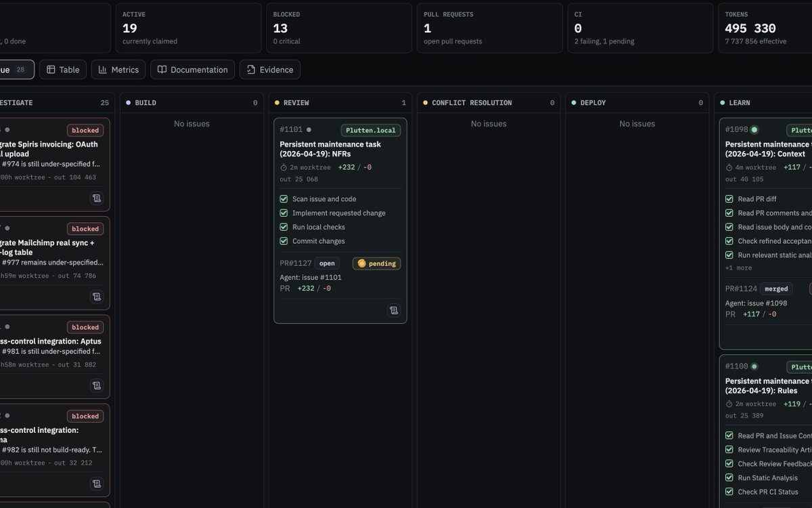Open log icon on the #982 card
Screen dimensions: 812x508
point(97,484)
